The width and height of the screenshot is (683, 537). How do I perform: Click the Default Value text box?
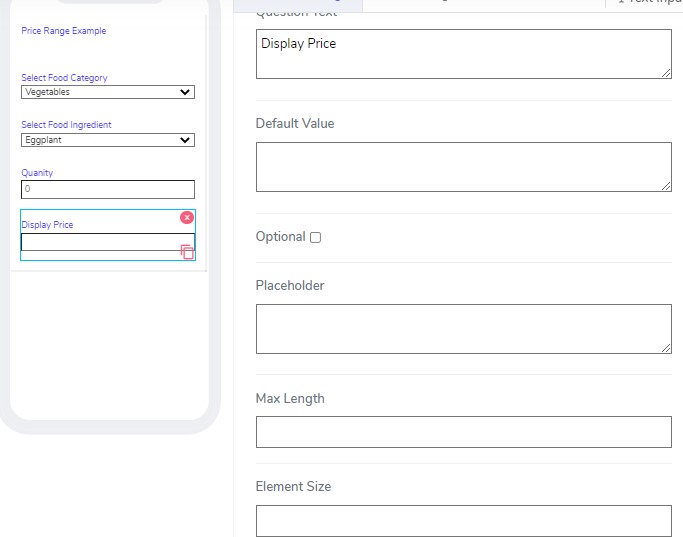coord(463,166)
